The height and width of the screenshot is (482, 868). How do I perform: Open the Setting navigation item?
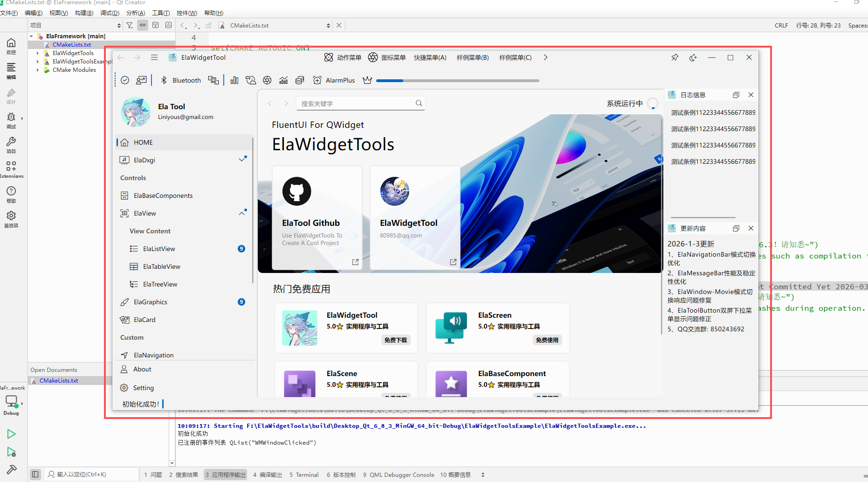(x=184, y=388)
